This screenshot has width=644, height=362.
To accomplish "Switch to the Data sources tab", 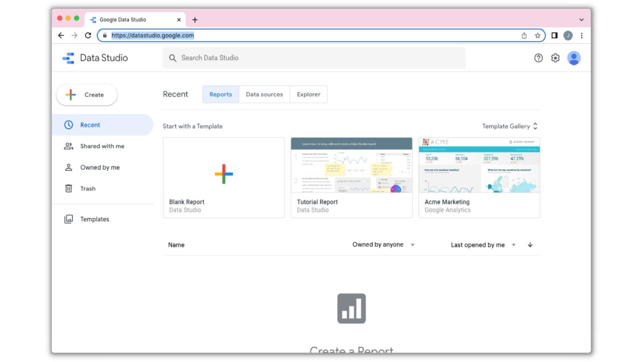I will [x=265, y=95].
